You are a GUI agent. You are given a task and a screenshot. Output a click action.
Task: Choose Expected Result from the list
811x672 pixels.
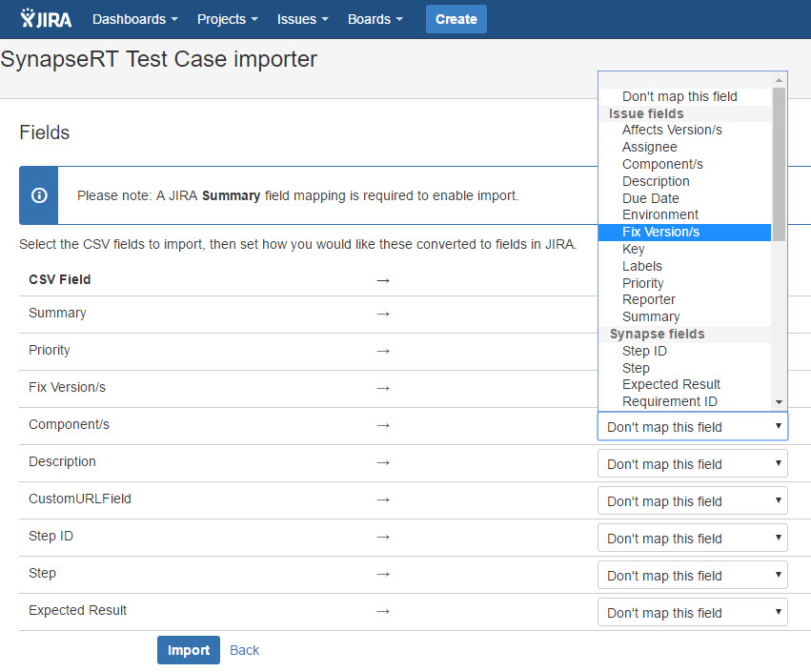[x=671, y=384]
